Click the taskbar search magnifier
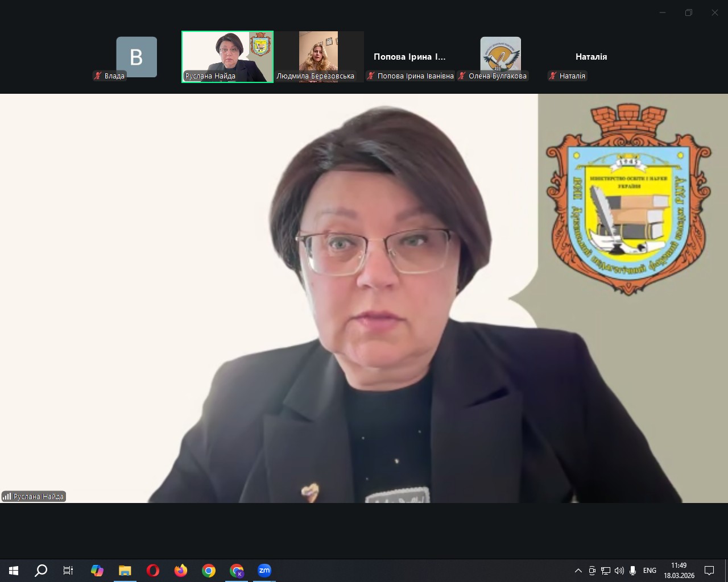The width and height of the screenshot is (728, 582). (41, 571)
